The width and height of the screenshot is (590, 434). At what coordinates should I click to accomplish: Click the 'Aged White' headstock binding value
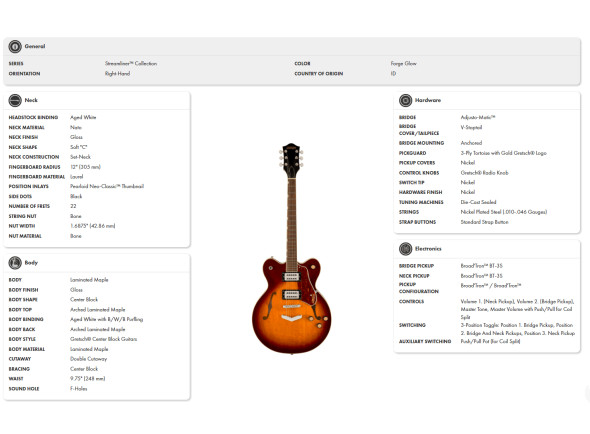coord(83,117)
